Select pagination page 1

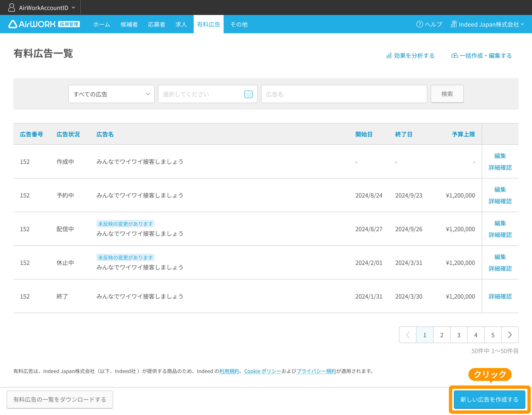point(425,335)
